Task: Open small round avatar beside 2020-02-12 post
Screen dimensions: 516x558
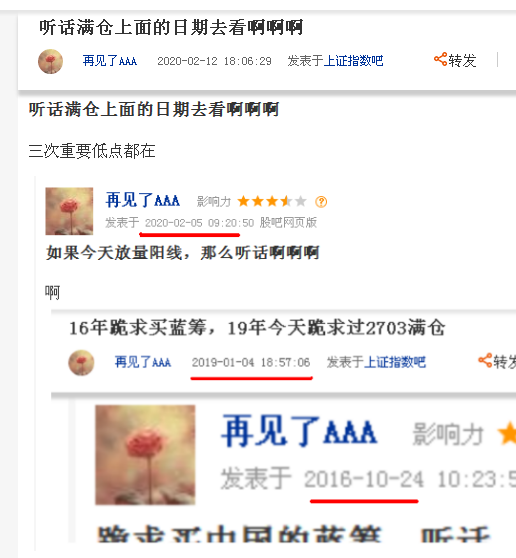Action: (51, 61)
